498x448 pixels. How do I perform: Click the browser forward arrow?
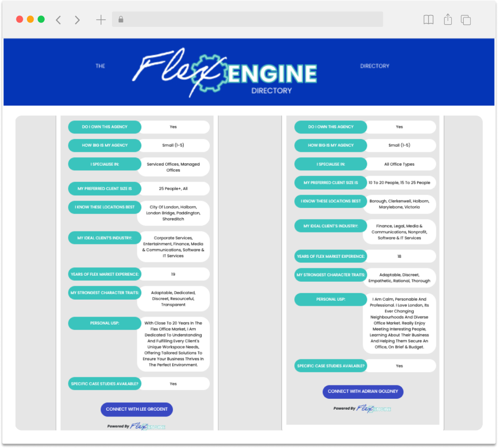(77, 20)
